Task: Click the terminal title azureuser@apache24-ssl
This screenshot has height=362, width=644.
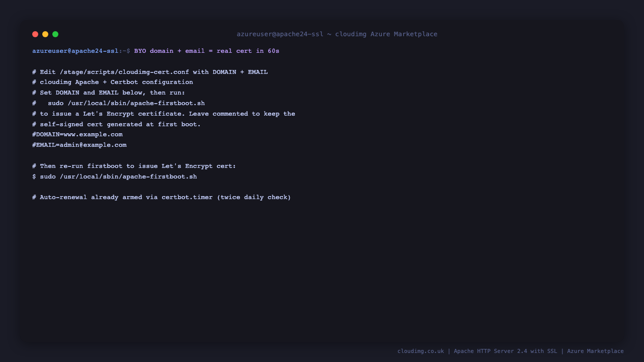Action: tap(337, 34)
